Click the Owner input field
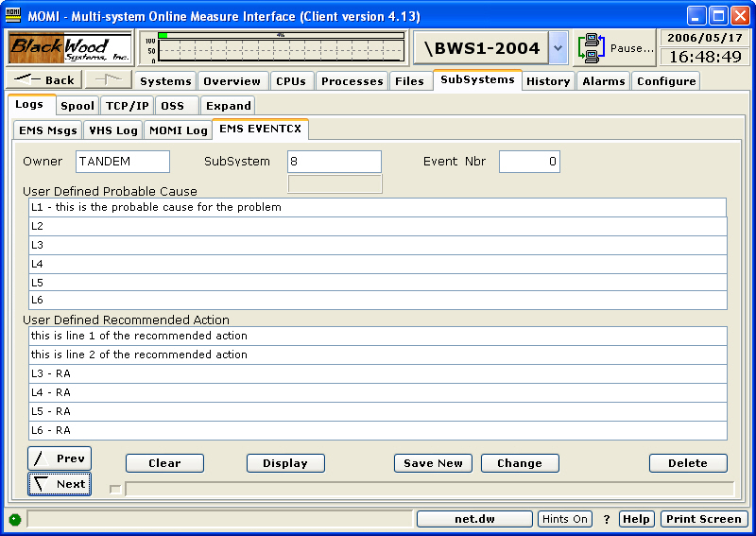The width and height of the screenshot is (756, 536). tap(122, 162)
